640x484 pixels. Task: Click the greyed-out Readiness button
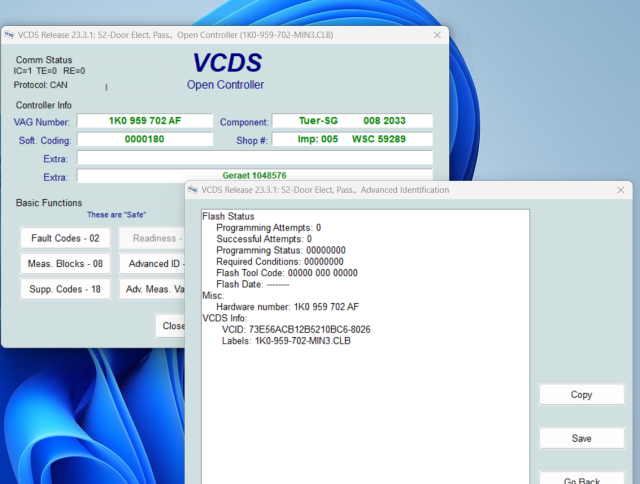(x=152, y=238)
